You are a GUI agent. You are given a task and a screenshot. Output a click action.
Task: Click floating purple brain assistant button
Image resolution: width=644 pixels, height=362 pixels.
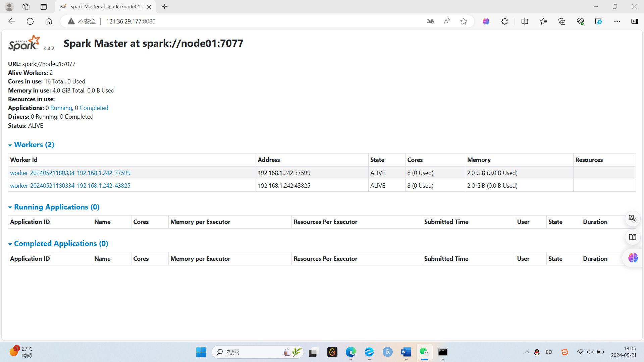coord(633,258)
